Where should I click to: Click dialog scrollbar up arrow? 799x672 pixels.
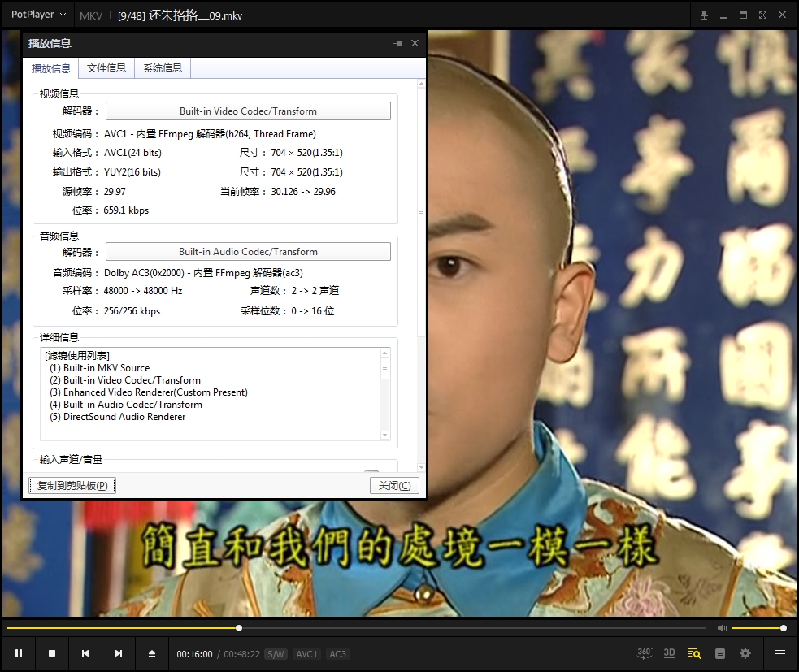pyautogui.click(x=421, y=84)
